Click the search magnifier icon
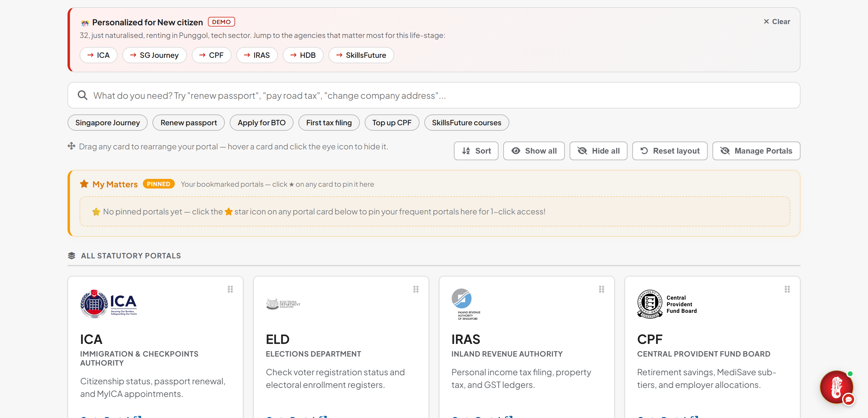The height and width of the screenshot is (418, 868). [83, 95]
